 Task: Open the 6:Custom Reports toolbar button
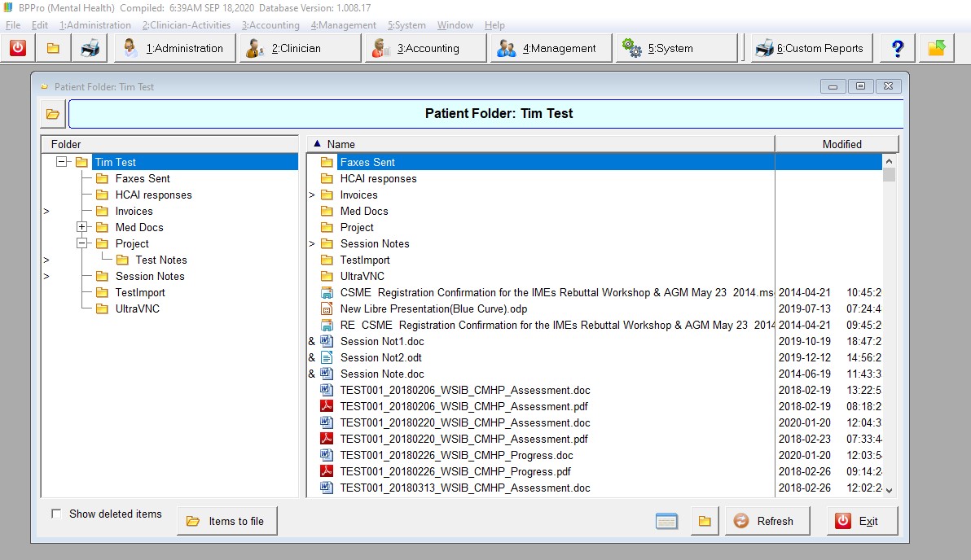tap(810, 48)
